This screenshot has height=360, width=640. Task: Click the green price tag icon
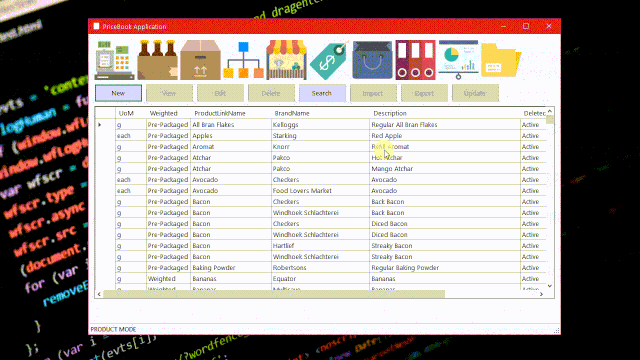click(x=329, y=60)
